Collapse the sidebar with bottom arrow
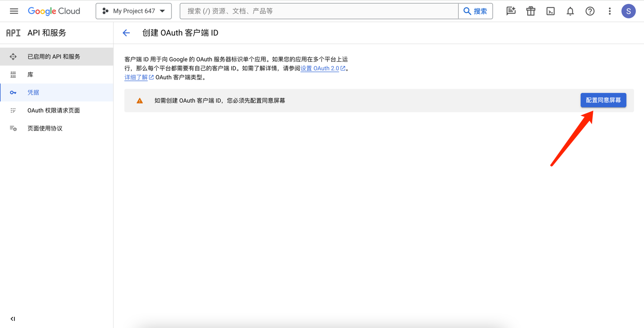The image size is (644, 328). point(13,319)
